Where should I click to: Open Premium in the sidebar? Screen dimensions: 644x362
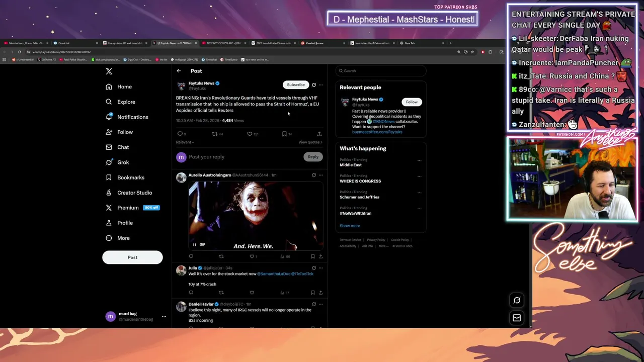tap(132, 207)
